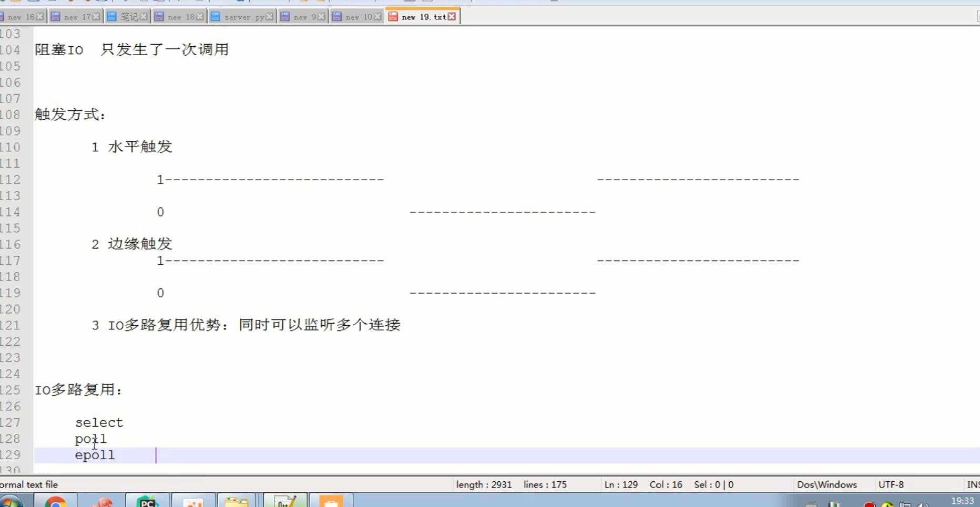Click the text '触发方式：' on line 108
Image resolution: width=980 pixels, height=507 pixels.
tap(70, 115)
